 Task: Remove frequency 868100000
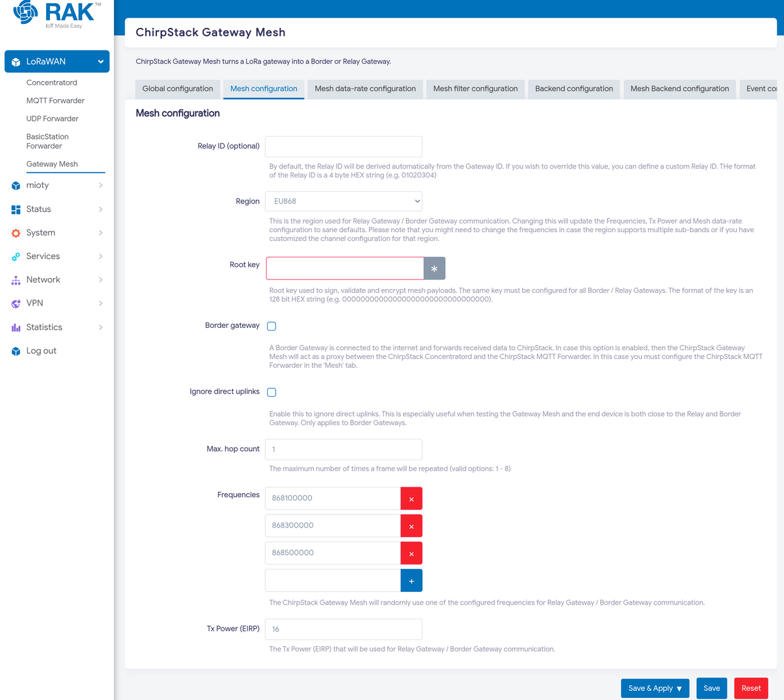pos(411,498)
